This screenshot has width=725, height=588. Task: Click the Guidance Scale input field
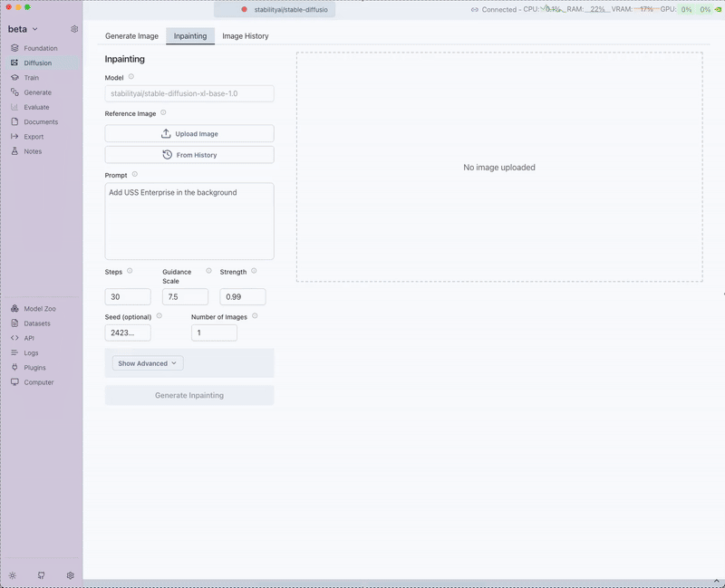pyautogui.click(x=185, y=297)
